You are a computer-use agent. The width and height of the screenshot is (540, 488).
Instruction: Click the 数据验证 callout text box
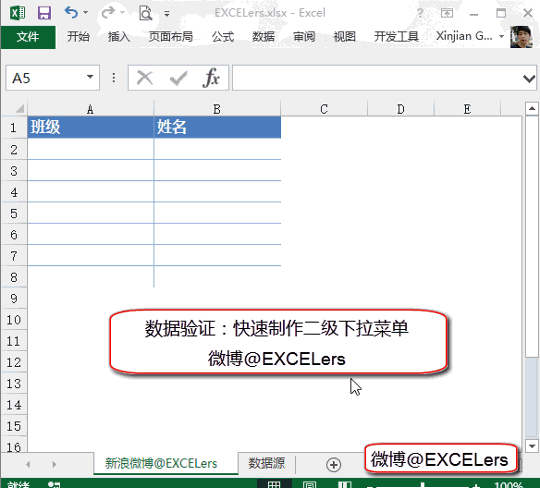point(278,342)
